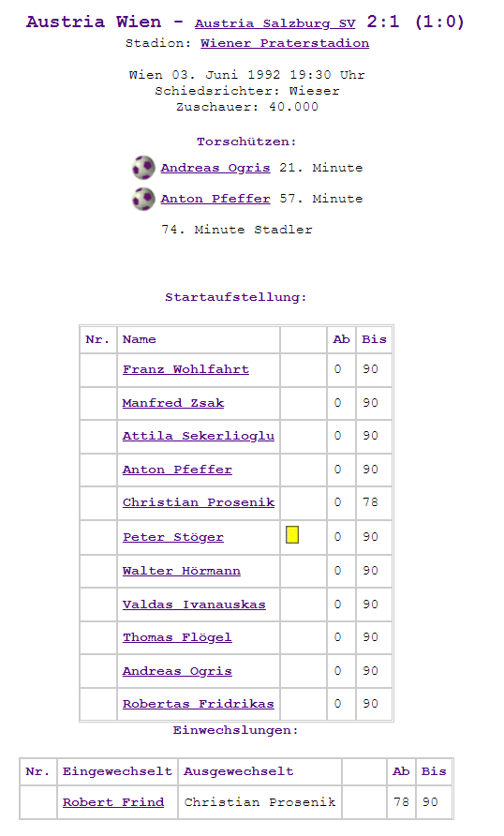This screenshot has height=836, width=504.
Task: Click the soccer ball icon beside Andreas Ogris
Action: pyautogui.click(x=143, y=168)
